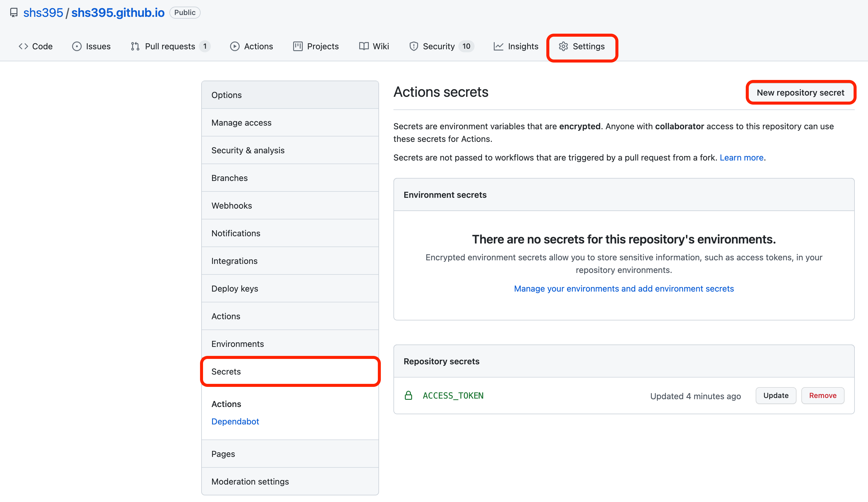Switch to the Settings tab

click(582, 46)
